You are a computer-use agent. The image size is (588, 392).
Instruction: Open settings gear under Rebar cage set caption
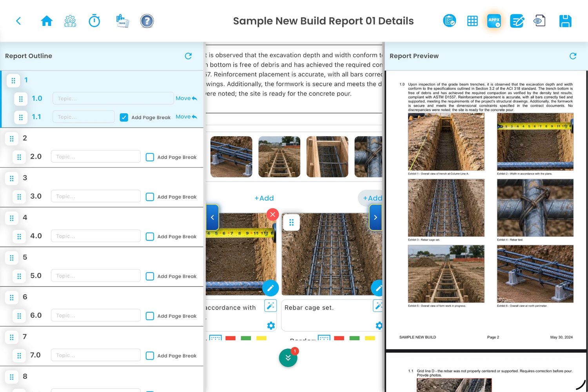(x=379, y=325)
